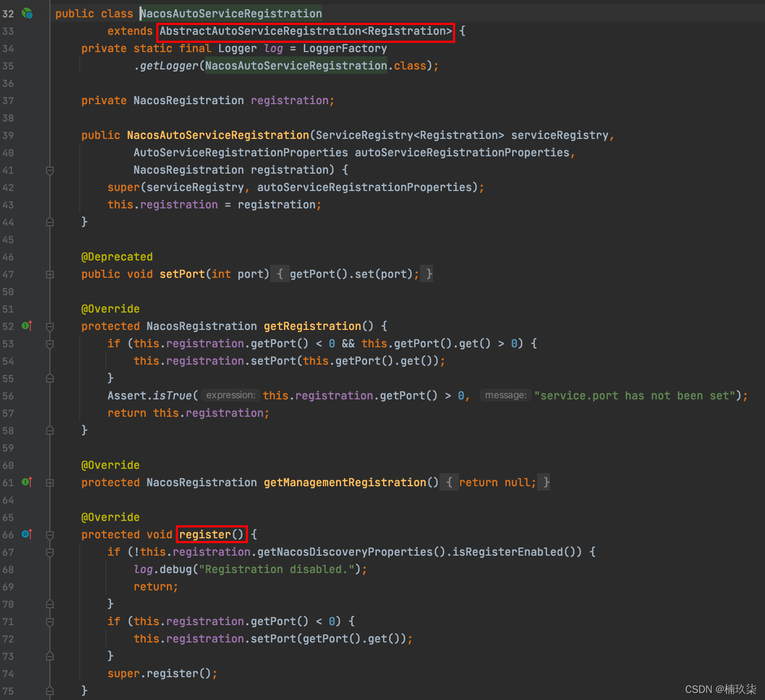Click the getRegistration method name
Image resolution: width=765 pixels, height=700 pixels.
(313, 326)
